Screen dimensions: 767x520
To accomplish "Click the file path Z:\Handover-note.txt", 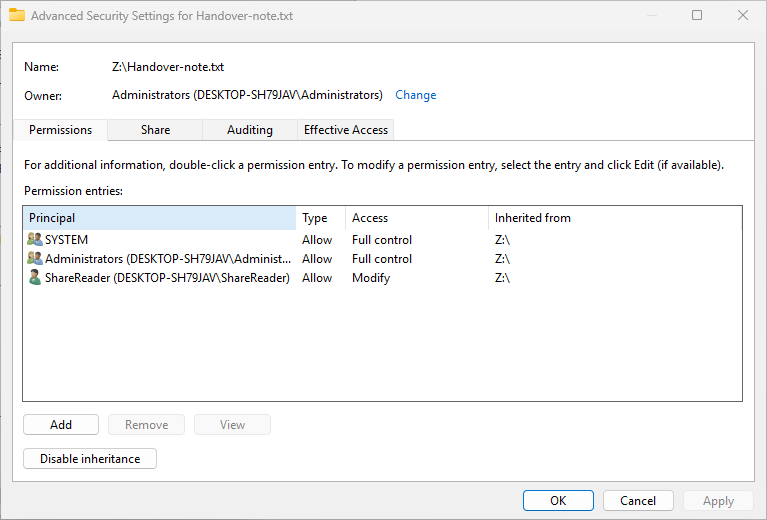I will (x=168, y=67).
